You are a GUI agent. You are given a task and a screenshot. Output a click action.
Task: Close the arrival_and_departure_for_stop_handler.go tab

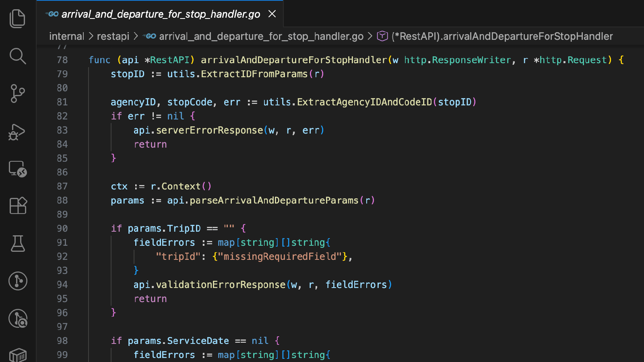click(x=272, y=14)
